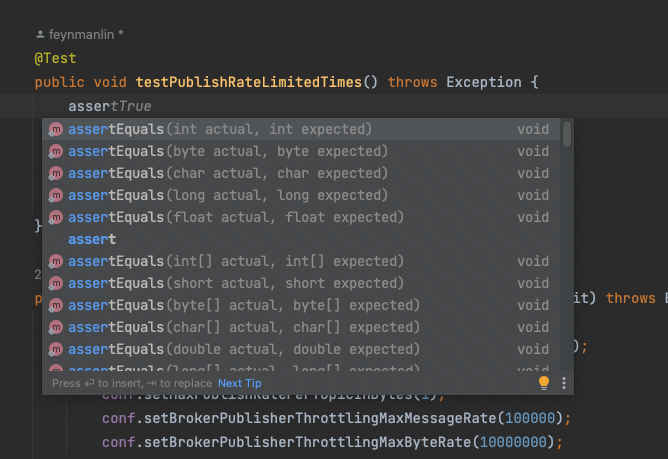Click method icon beside assertEquals(float actual, float expected)
The image size is (668, 459).
point(55,217)
